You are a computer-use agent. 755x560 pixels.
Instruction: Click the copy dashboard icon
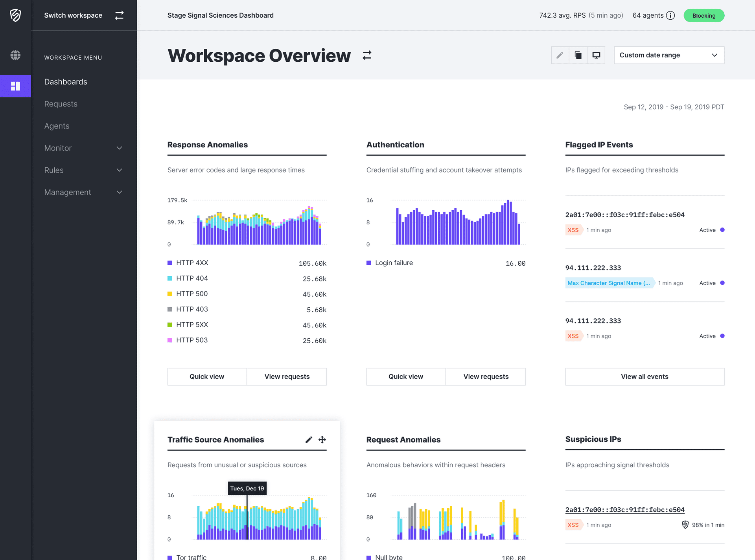pos(578,55)
